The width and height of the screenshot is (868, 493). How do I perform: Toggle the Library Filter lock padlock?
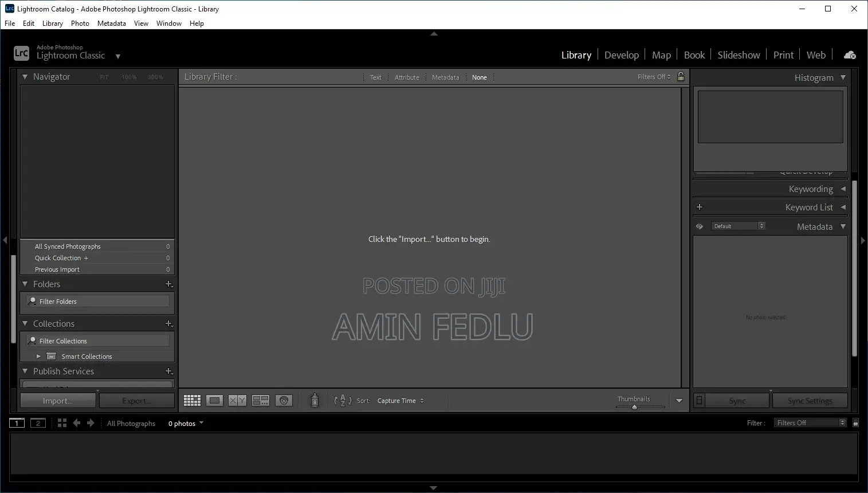pyautogui.click(x=681, y=76)
